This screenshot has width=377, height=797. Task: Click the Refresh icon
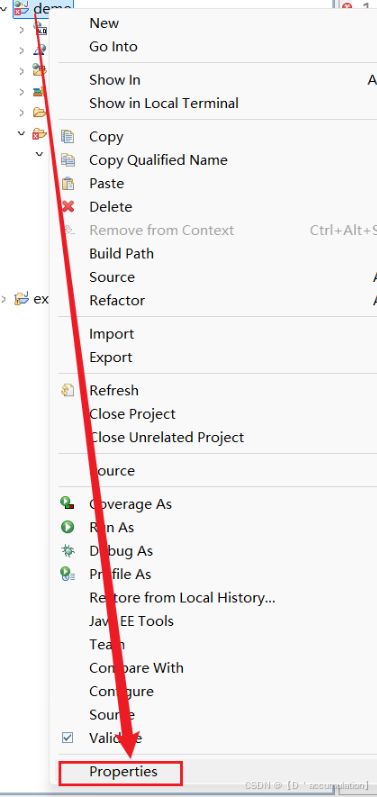tap(68, 390)
